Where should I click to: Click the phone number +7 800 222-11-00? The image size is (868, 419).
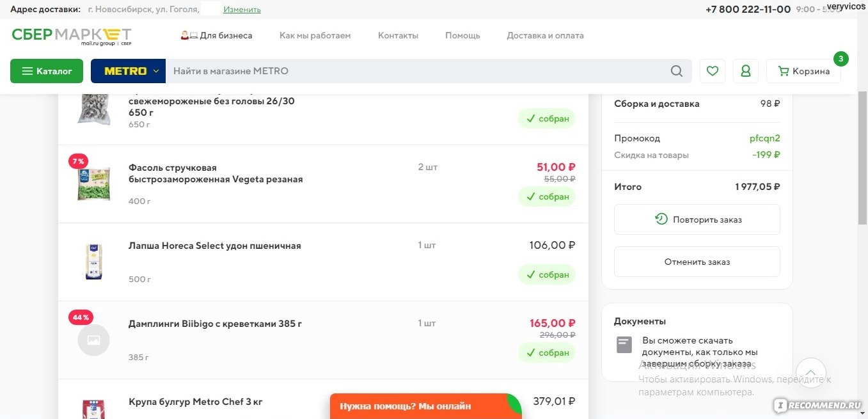[x=748, y=10]
